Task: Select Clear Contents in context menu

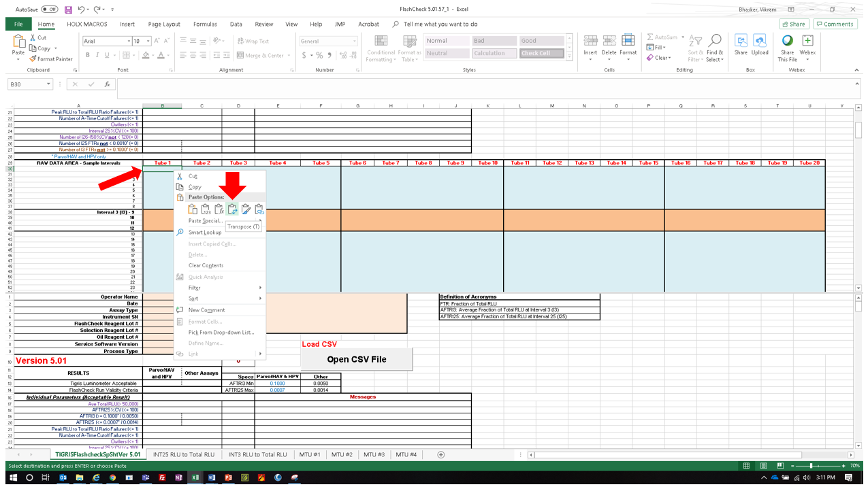Action: coord(206,265)
